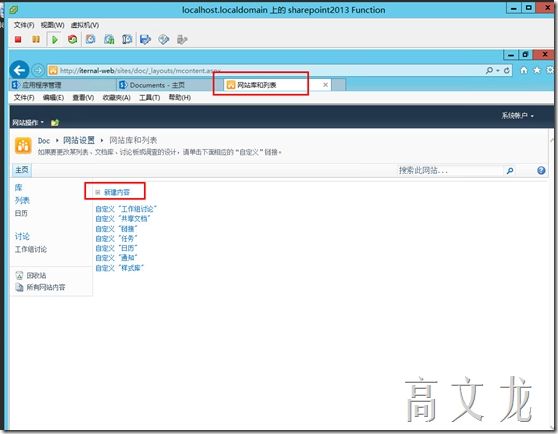Click the green start VM button
Screen dimensions: 558x434
click(x=54, y=39)
